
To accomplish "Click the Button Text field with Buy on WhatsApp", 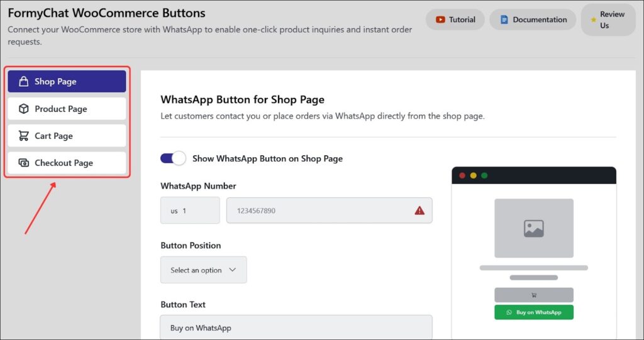I will point(296,327).
